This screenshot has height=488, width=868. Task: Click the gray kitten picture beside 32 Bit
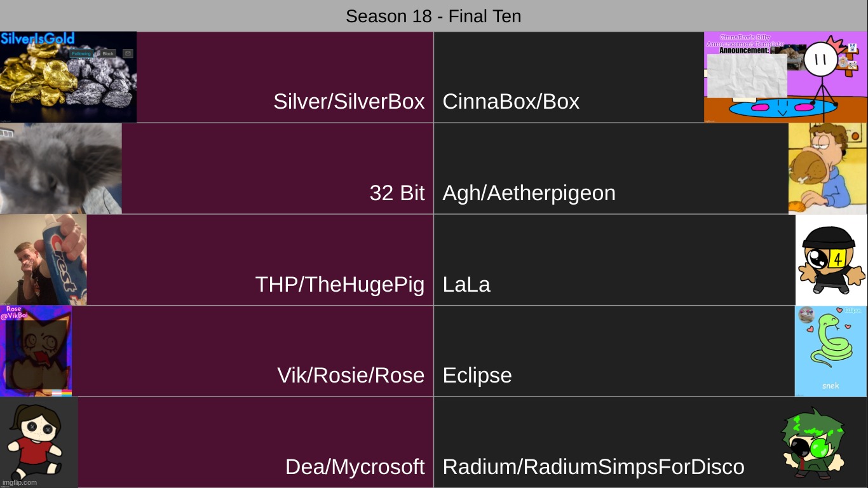[61, 168]
